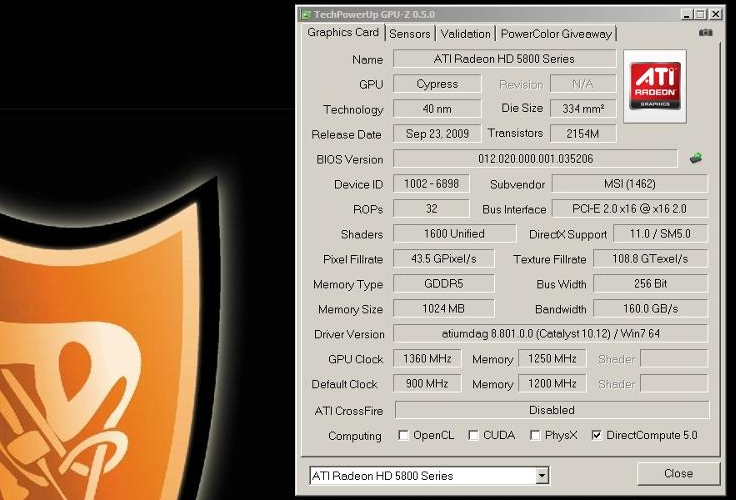The height and width of the screenshot is (500, 736).
Task: Click the Name field showing ATI Radeon HD 5800 Series
Action: pos(505,59)
